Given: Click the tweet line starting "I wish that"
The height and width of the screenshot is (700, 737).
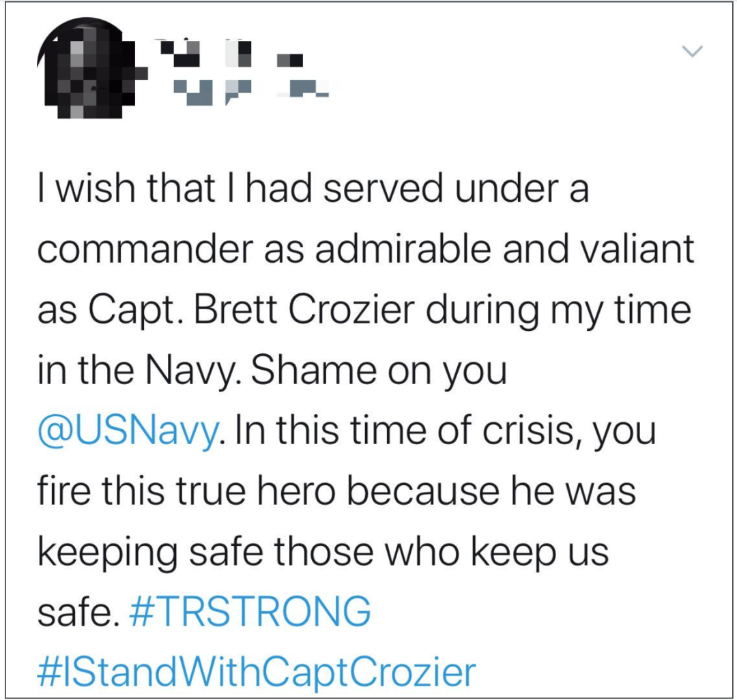Looking at the screenshot, I should coord(313,188).
